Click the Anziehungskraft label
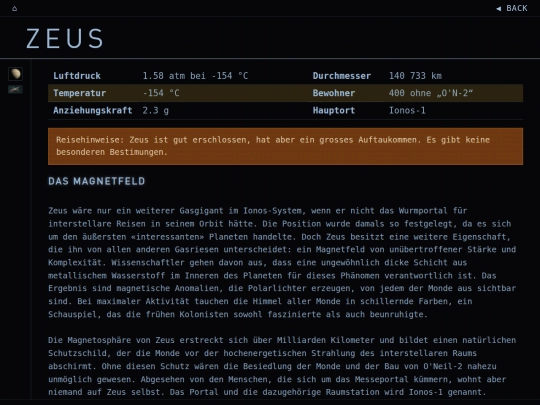 coord(93,111)
